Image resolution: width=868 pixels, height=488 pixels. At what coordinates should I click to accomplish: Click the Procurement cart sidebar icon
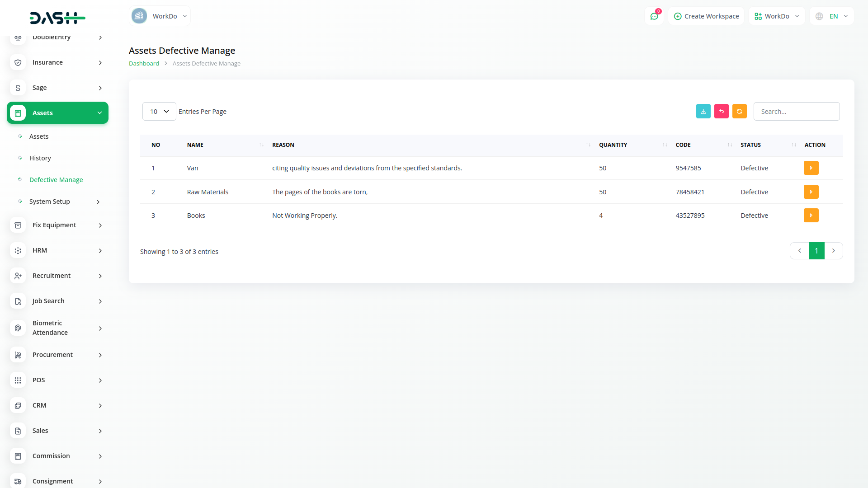pos(18,355)
